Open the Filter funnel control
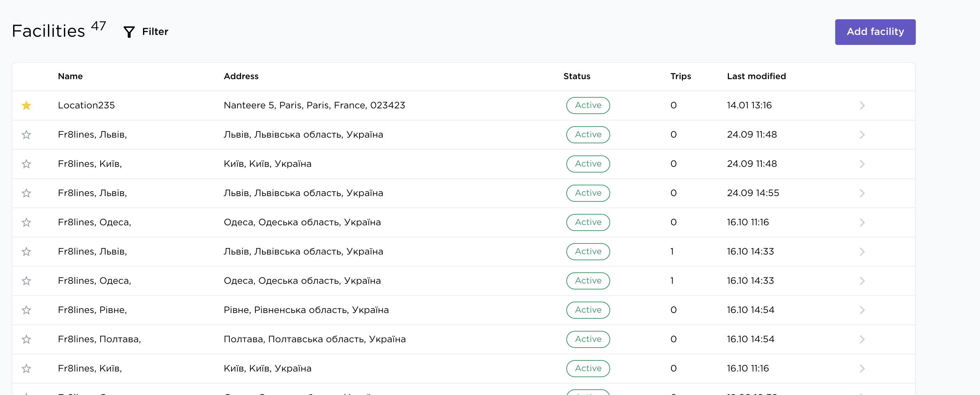980x395 pixels. (x=146, y=32)
